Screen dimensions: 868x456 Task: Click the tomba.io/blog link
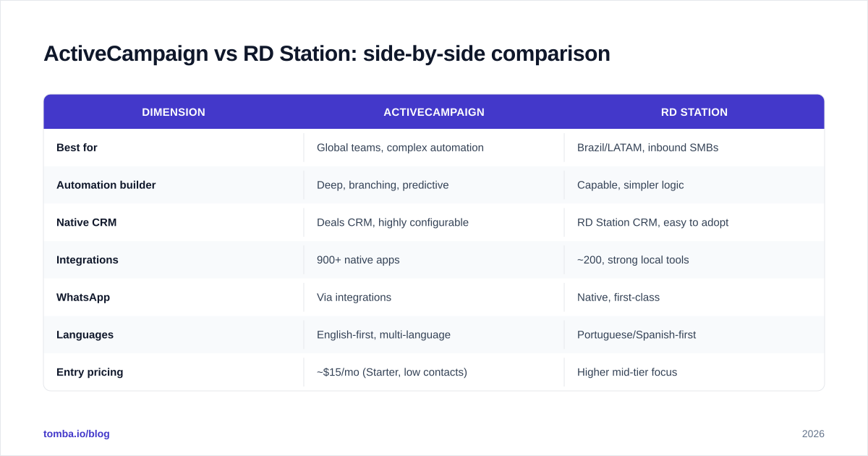click(77, 434)
